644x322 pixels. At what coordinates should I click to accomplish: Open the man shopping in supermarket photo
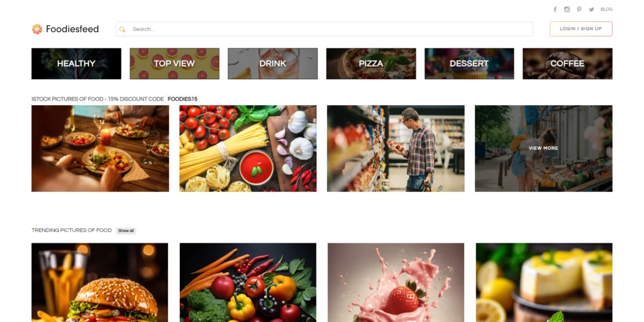click(x=396, y=148)
